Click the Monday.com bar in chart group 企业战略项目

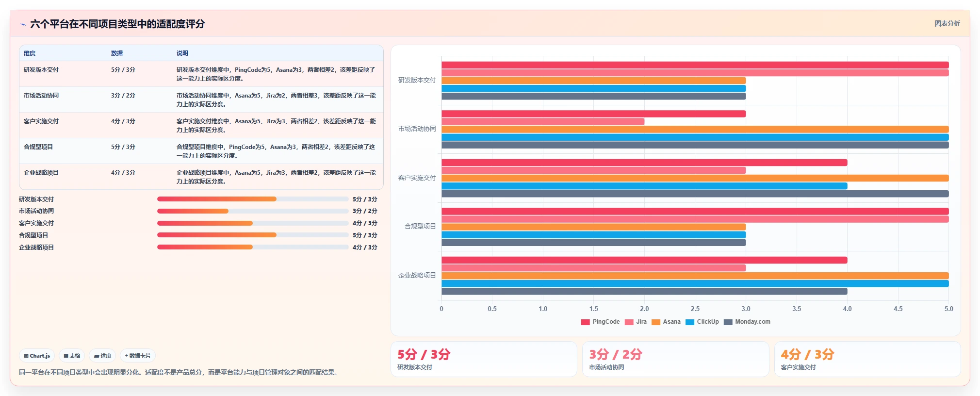[644, 291]
